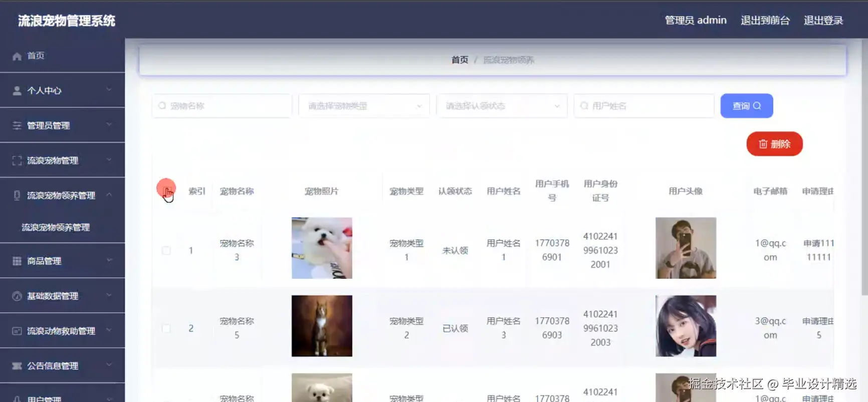Viewport: 868px width, 402px height.
Task: Click the 未认领 status cell
Action: (455, 251)
